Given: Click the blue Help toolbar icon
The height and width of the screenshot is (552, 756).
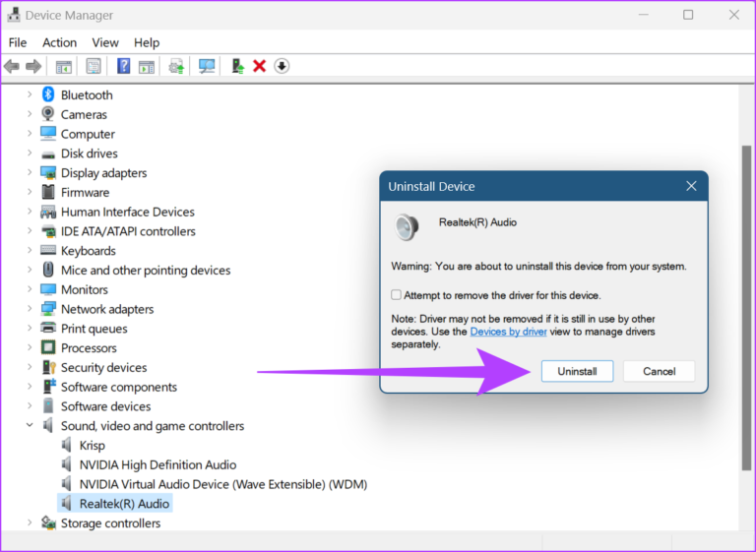Looking at the screenshot, I should point(123,66).
